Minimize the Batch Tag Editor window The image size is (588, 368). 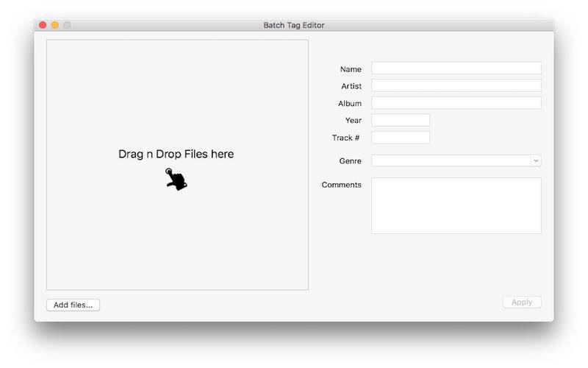(55, 25)
